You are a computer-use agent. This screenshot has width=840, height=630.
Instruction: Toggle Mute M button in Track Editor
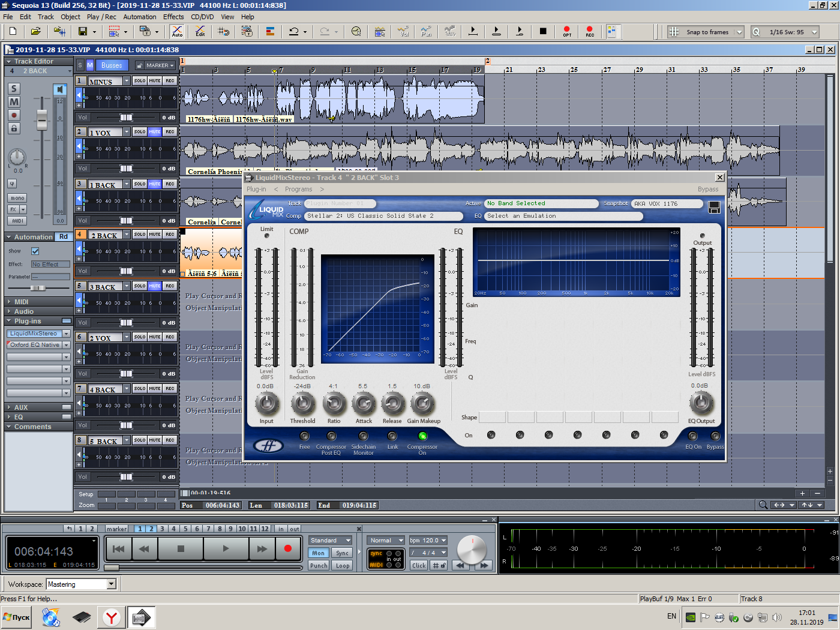pyautogui.click(x=14, y=102)
